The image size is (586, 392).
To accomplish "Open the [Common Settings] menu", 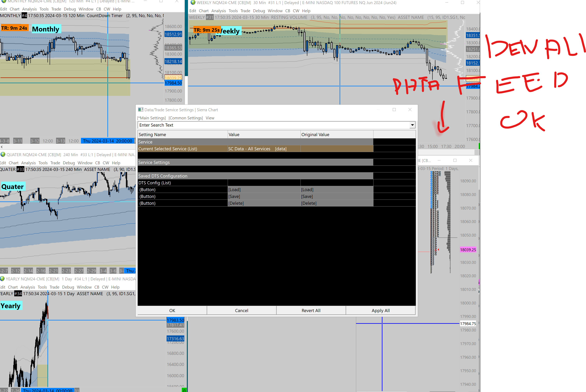I will 186,118.
